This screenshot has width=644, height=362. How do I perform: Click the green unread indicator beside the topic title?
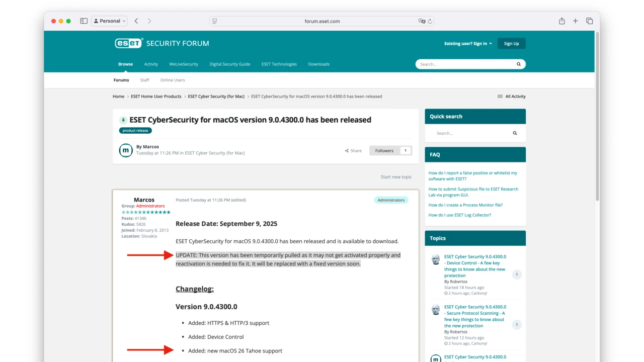123,120
